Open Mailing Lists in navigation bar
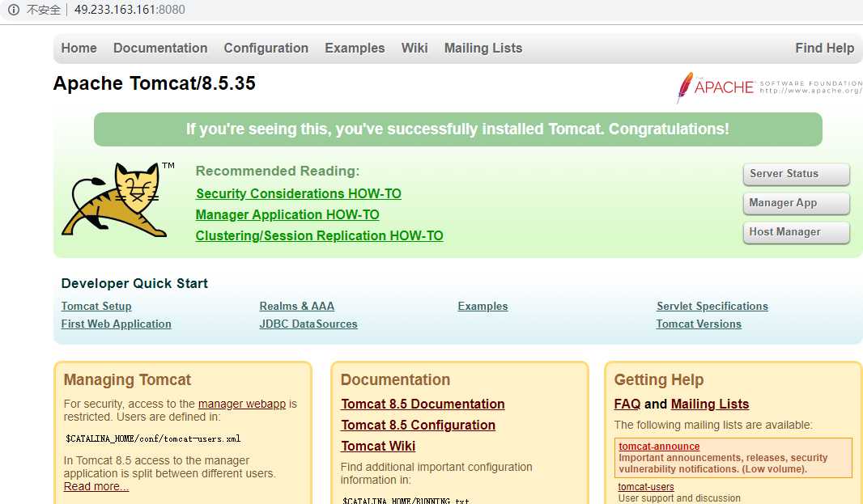Viewport: 863px width, 504px height. pos(483,48)
